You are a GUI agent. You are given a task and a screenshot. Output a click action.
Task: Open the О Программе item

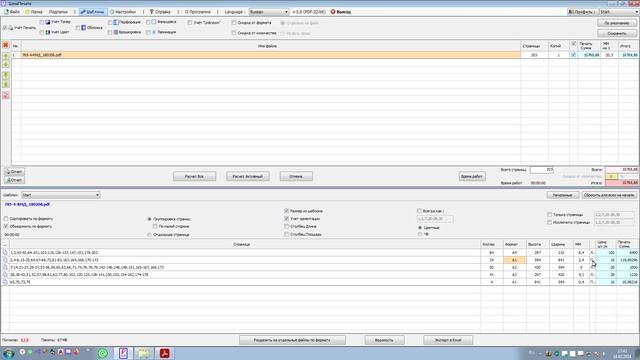(x=198, y=12)
